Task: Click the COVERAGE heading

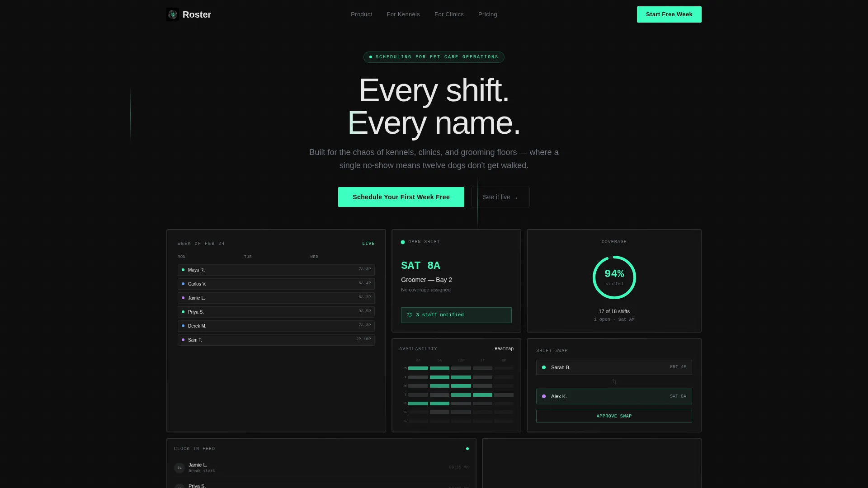Action: pyautogui.click(x=614, y=242)
